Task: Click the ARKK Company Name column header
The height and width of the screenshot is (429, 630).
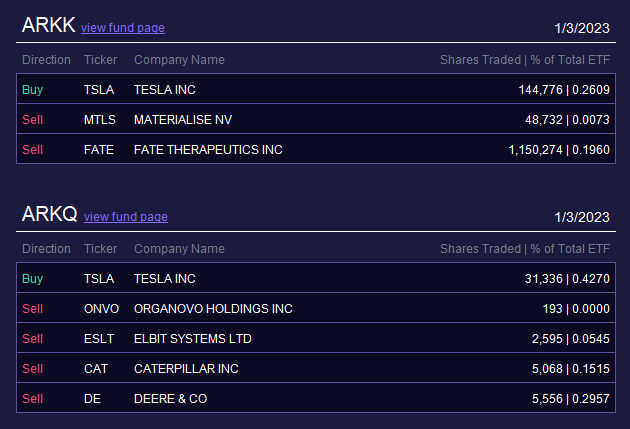Action: tap(179, 60)
